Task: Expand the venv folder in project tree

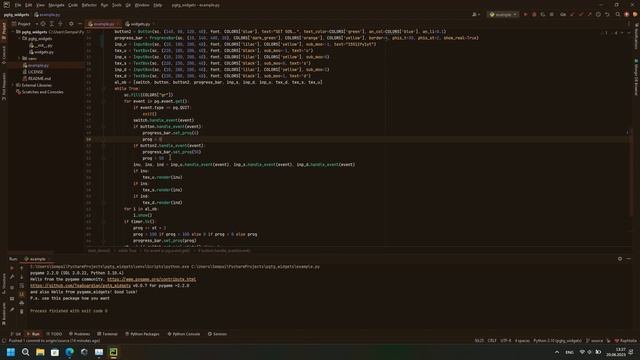Action: coord(19,58)
